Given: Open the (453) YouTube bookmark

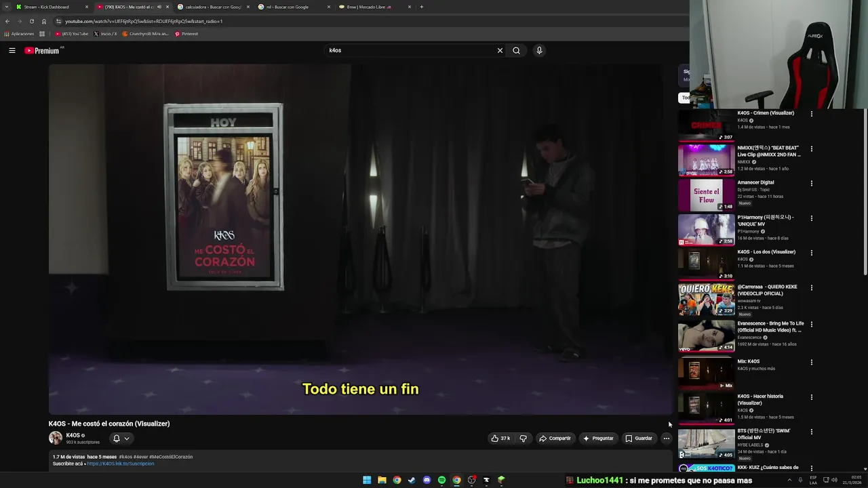Looking at the screenshot, I should click(71, 33).
